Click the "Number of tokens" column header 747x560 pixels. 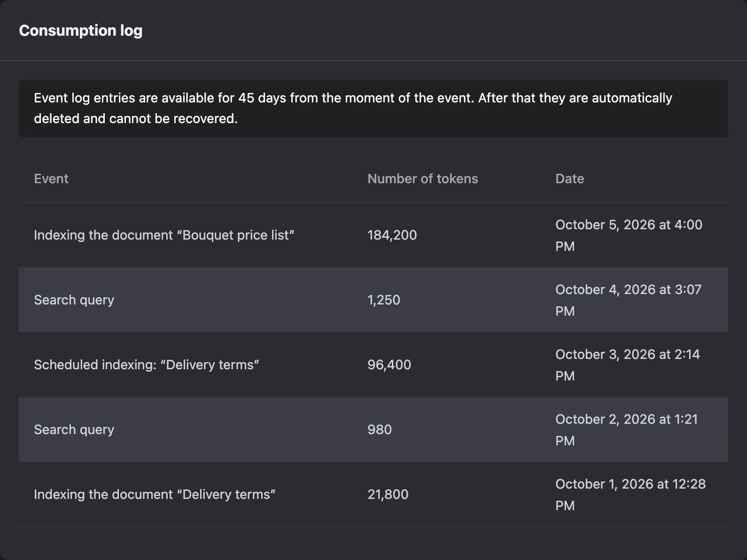click(422, 179)
